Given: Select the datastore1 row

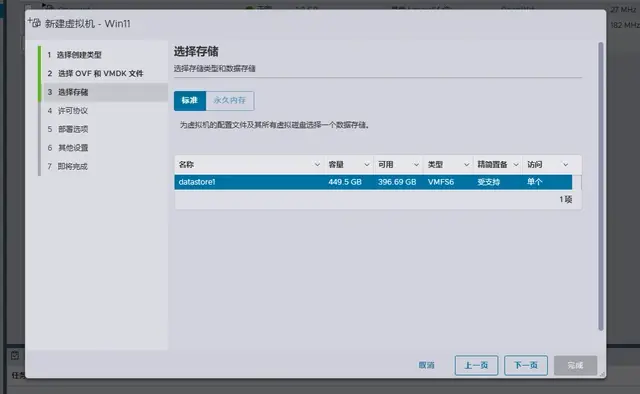Looking at the screenshot, I should point(373,182).
